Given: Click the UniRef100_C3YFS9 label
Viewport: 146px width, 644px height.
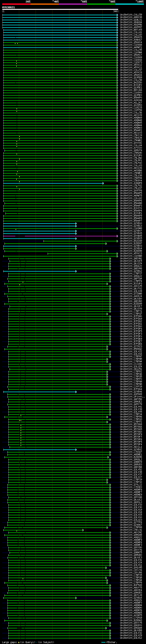Looking at the screenshot, I should click(131, 387).
